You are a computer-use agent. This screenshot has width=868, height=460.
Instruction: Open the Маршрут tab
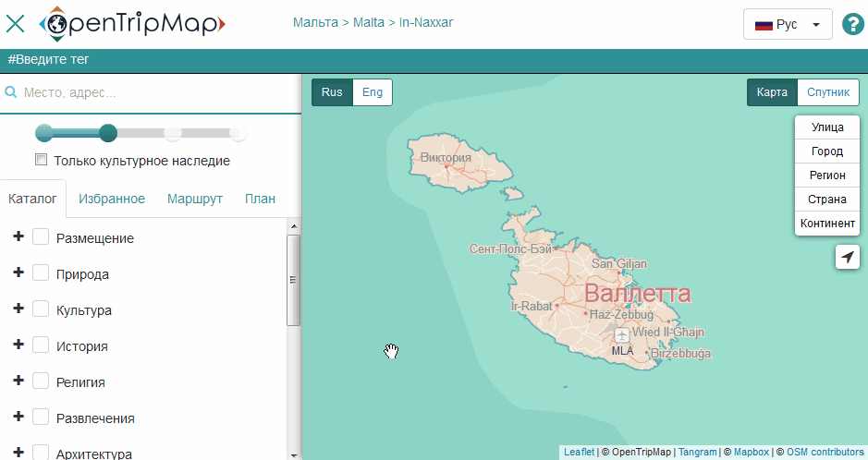tap(195, 199)
